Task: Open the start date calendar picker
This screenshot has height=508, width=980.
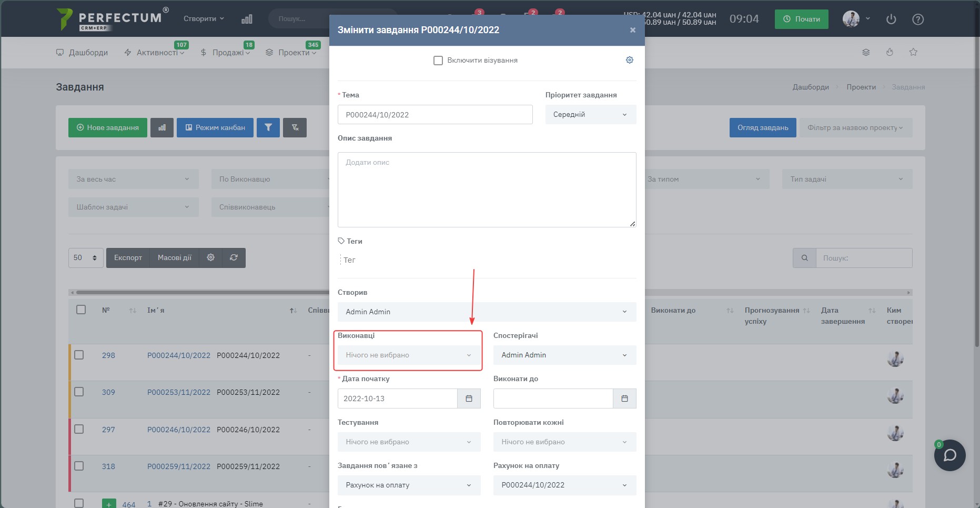Action: (x=469, y=399)
